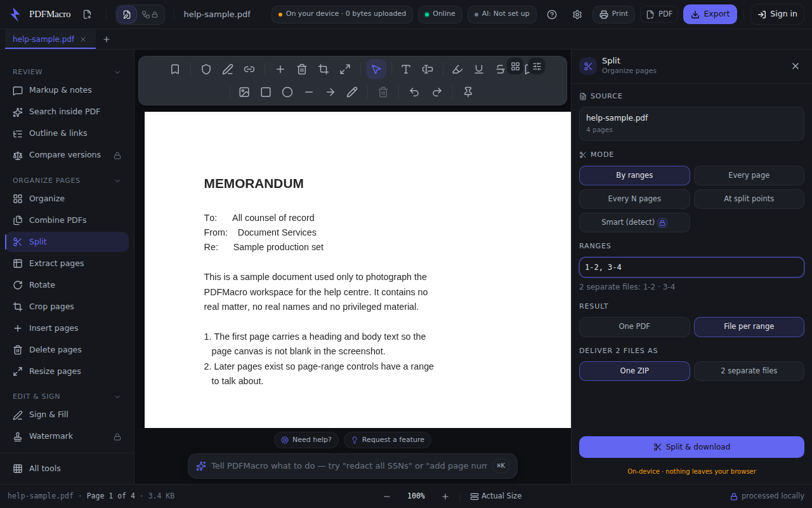Open the grid view icon in the toolbar
The image size is (812, 508).
pyautogui.click(x=515, y=66)
